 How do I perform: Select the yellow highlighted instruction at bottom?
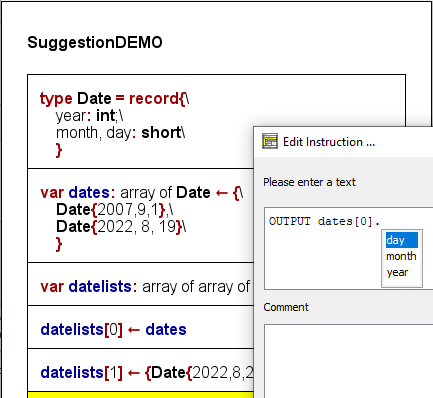(140, 395)
